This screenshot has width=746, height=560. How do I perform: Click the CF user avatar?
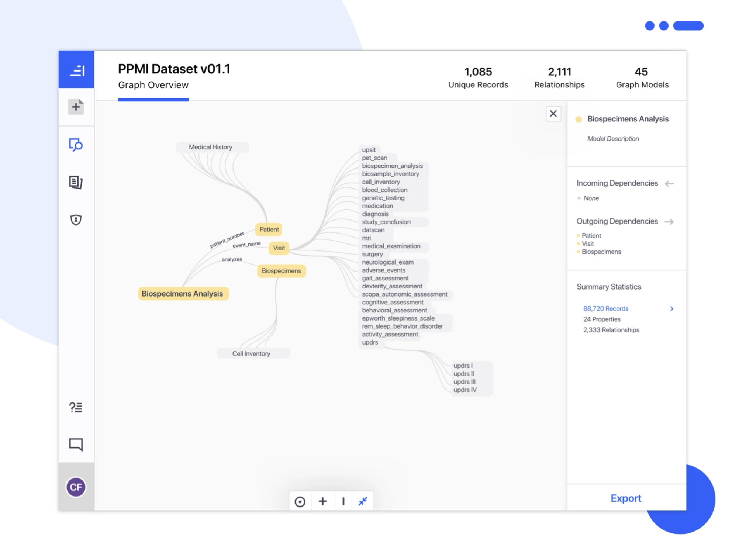coord(76,487)
